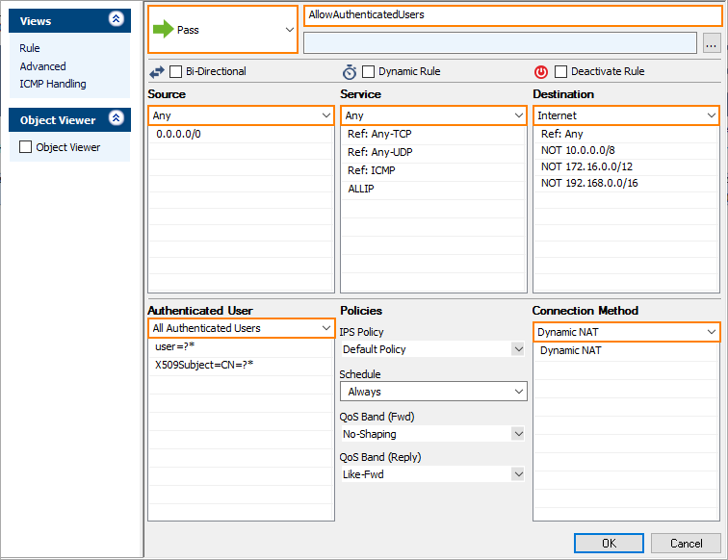Click the Object Viewer panel header

point(69,119)
